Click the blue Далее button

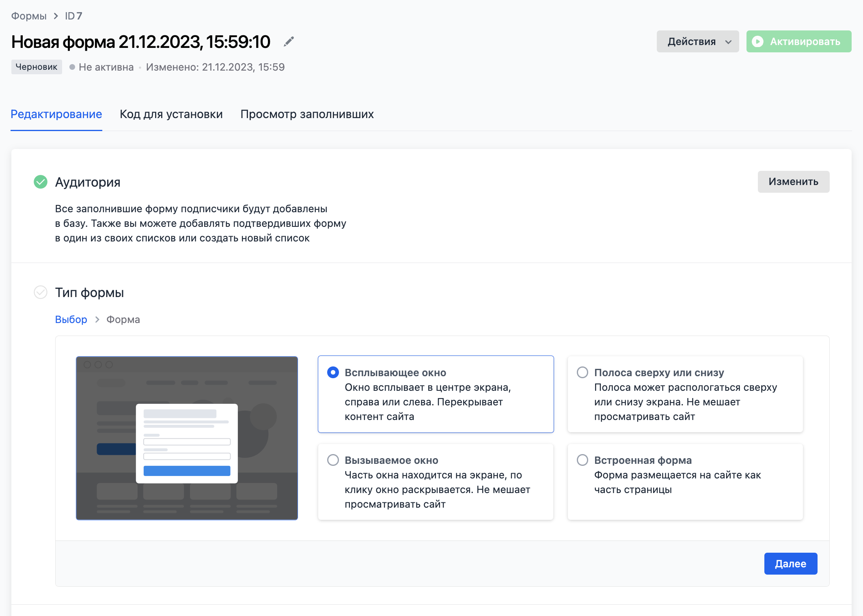790,564
